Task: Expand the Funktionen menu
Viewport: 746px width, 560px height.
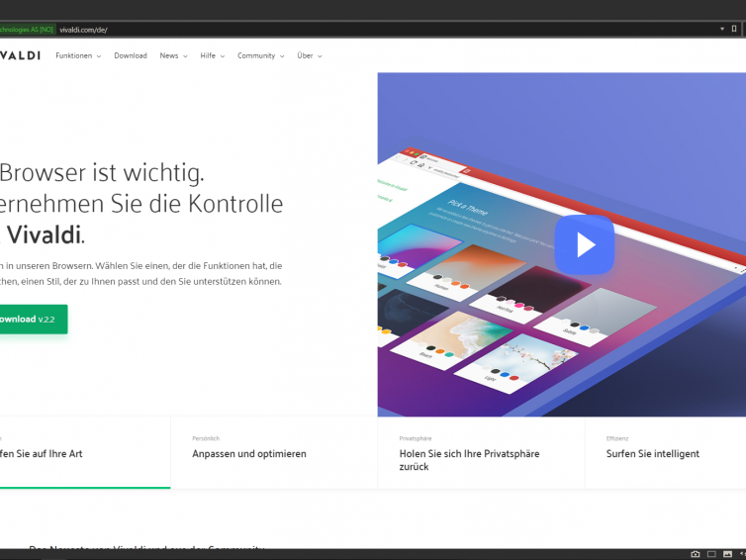Action: 78,55
